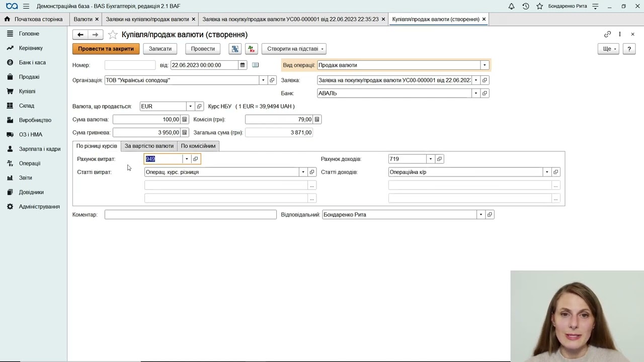Open Банк record link icon
This screenshot has height=362, width=644.
(x=485, y=93)
